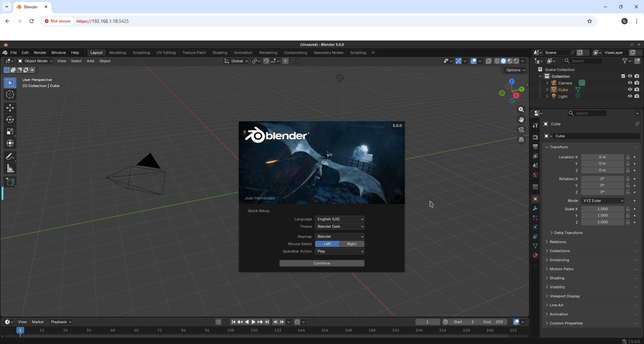644x344 pixels.
Task: Choose Right for Mouse Select
Action: coord(352,244)
